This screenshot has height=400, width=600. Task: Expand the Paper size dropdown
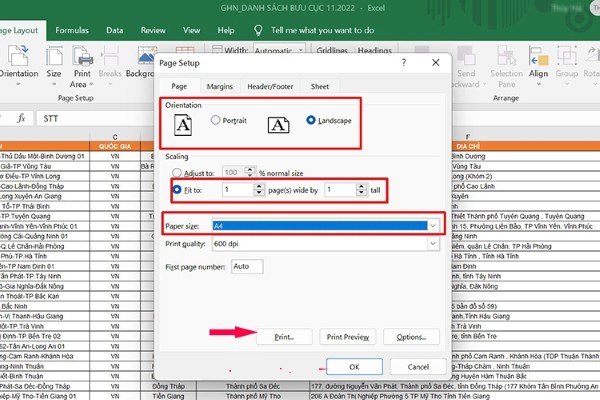[432, 226]
